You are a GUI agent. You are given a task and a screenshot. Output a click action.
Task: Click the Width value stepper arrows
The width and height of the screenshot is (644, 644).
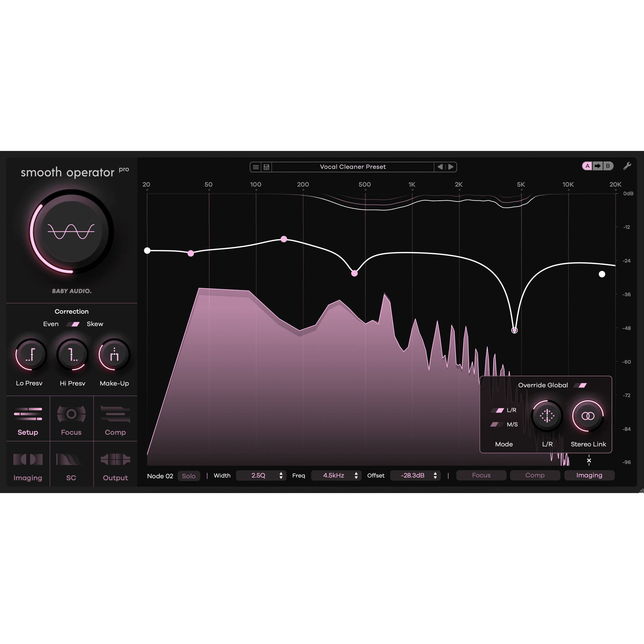[x=281, y=476]
